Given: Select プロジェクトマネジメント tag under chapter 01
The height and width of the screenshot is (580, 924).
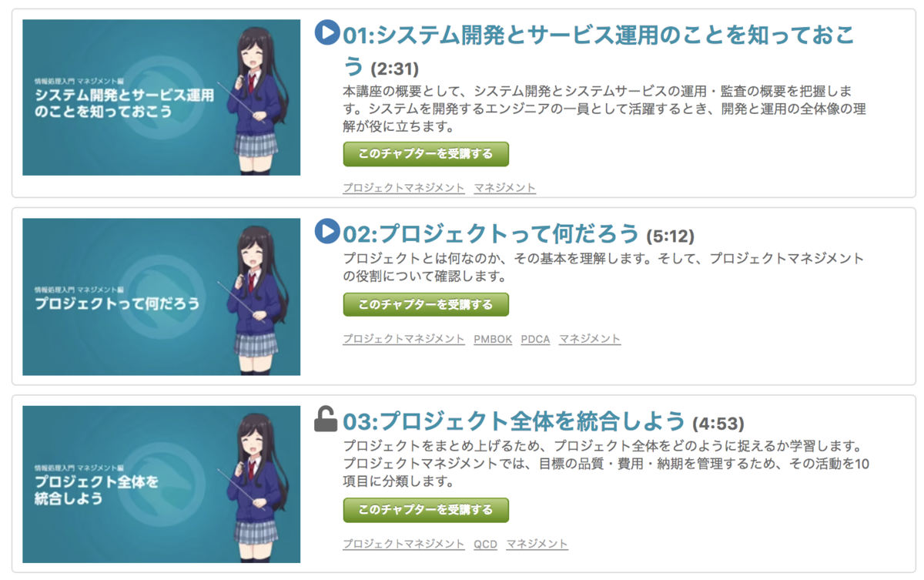Looking at the screenshot, I should tap(403, 188).
